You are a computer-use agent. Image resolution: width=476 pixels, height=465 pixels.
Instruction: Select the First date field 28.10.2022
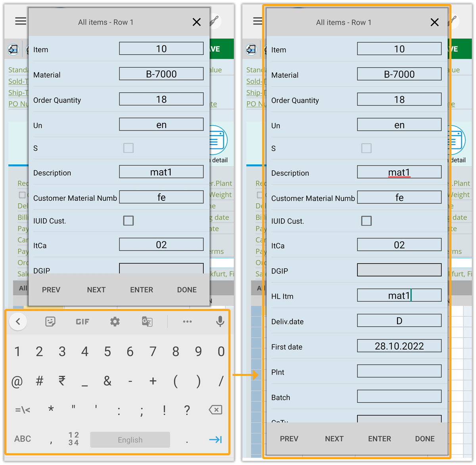pos(399,346)
